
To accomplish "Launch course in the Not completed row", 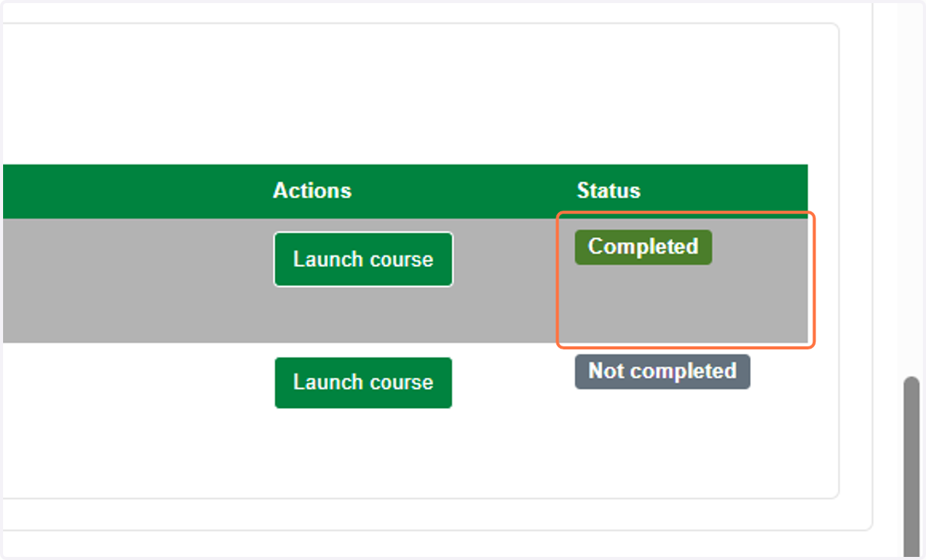I will (x=363, y=383).
